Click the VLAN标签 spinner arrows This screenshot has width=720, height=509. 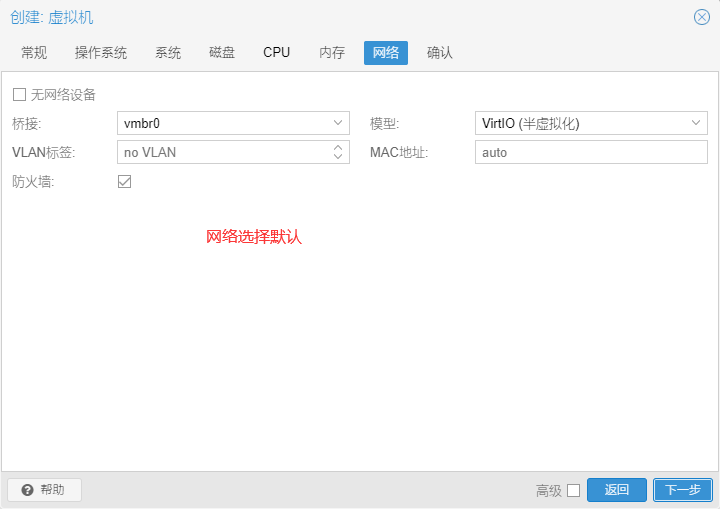(x=338, y=152)
